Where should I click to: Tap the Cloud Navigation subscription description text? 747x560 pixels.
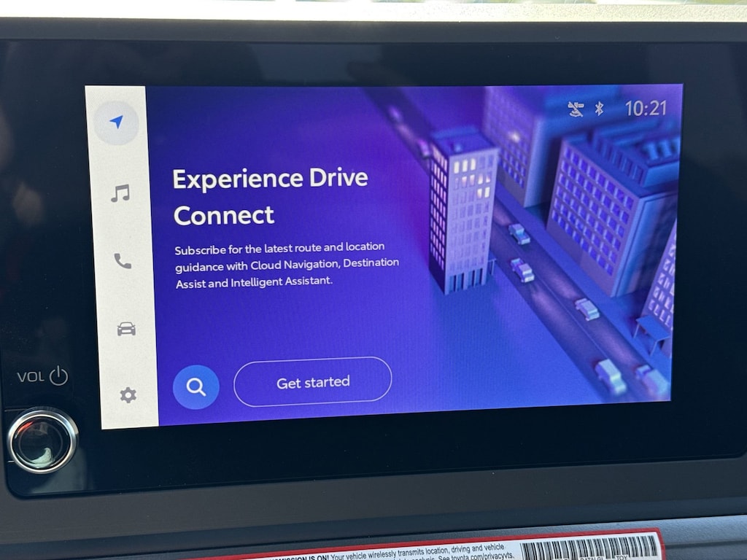(286, 264)
